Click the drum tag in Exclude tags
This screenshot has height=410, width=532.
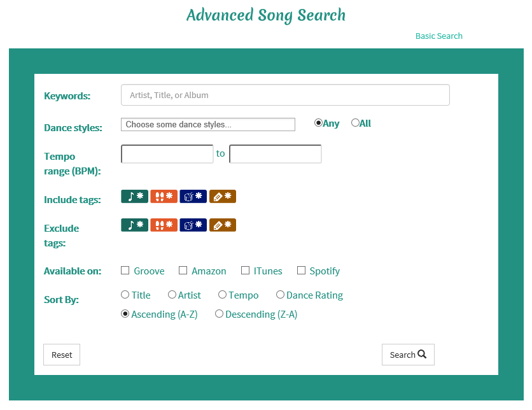pos(193,225)
